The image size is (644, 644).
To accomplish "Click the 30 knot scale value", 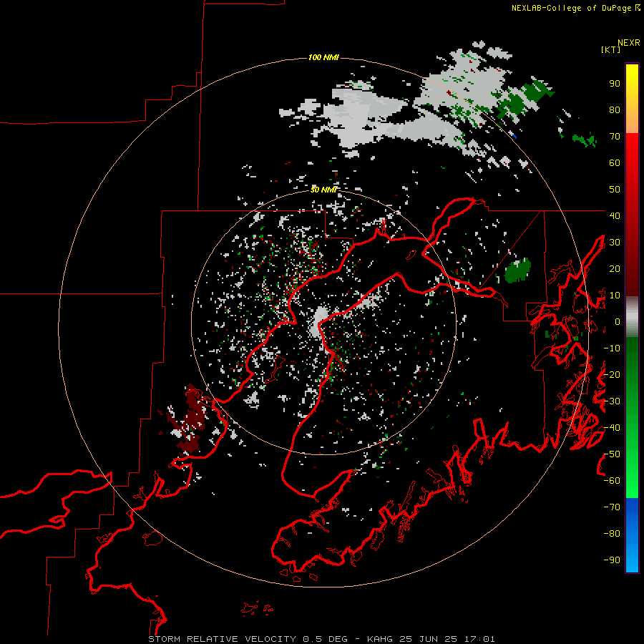I will coord(615,243).
